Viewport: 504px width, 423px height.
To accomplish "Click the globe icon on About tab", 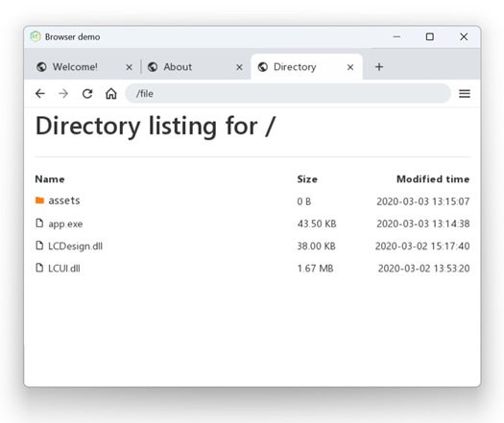I will [153, 67].
